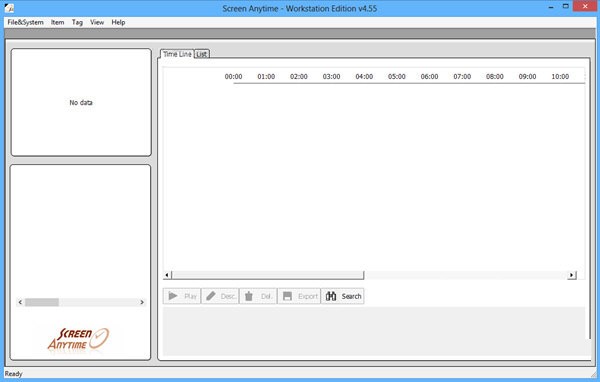This screenshot has height=382, width=600.
Task: Click the timeline scrollbar right arrow
Action: point(572,275)
